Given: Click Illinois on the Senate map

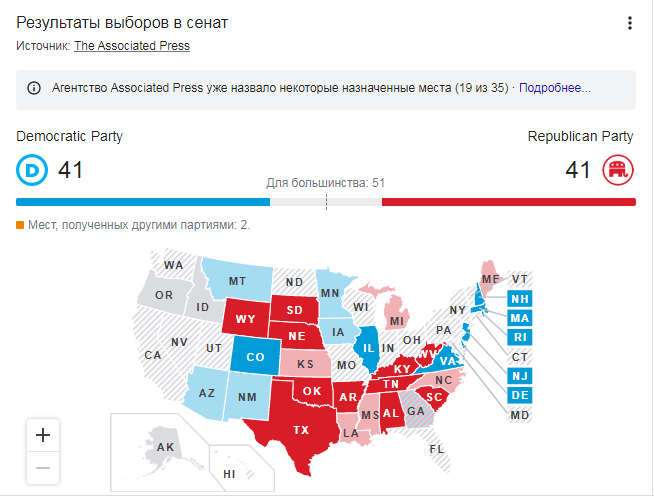Looking at the screenshot, I should point(367,347).
